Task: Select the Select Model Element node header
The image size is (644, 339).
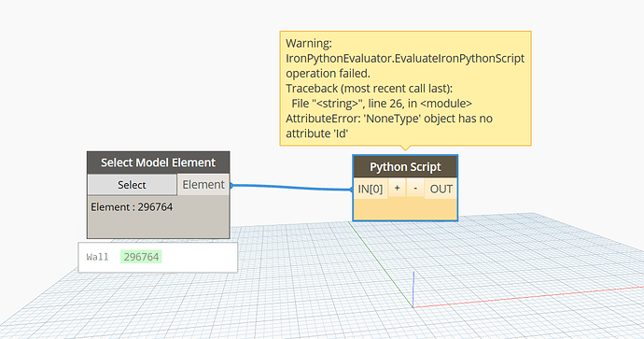Action: point(158,162)
